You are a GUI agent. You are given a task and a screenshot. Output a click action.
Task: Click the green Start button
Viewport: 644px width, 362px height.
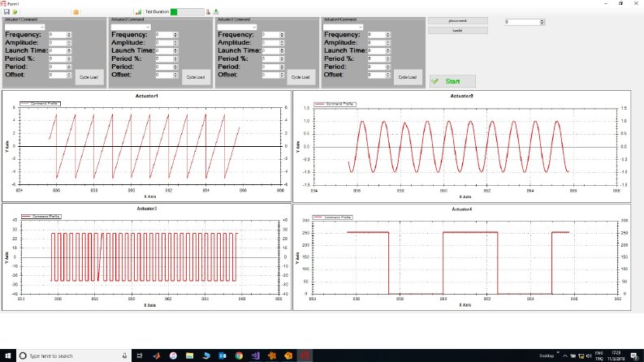coord(452,81)
